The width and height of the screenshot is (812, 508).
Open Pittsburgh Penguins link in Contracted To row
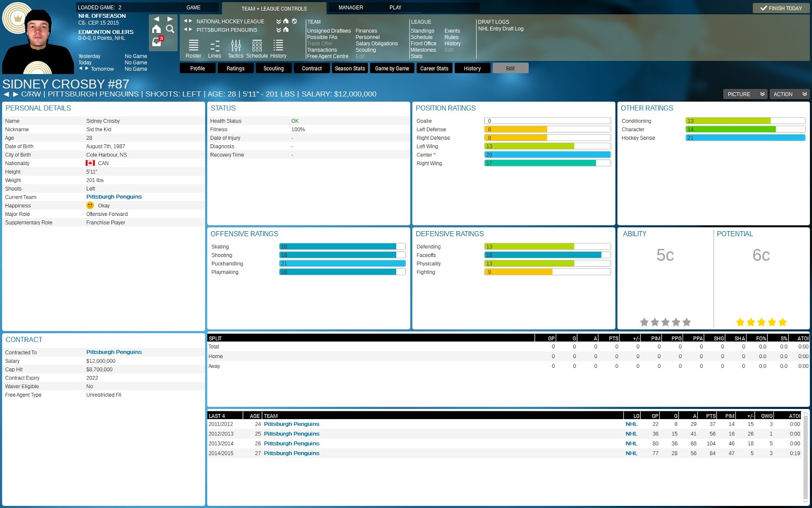[x=114, y=352]
